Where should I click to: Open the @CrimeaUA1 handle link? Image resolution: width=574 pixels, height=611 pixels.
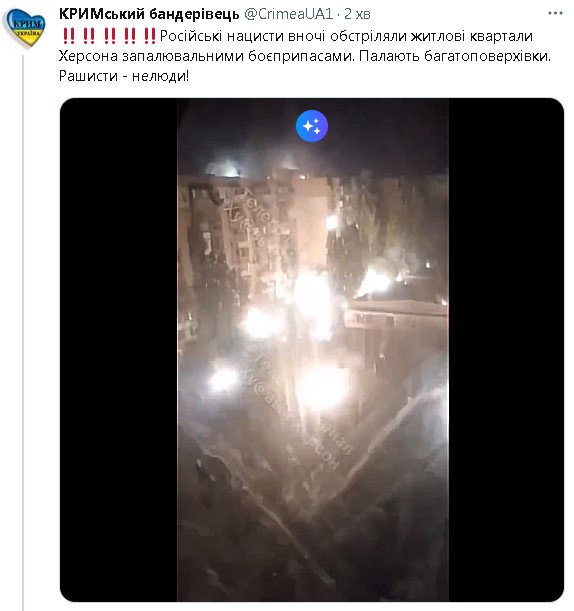click(288, 14)
